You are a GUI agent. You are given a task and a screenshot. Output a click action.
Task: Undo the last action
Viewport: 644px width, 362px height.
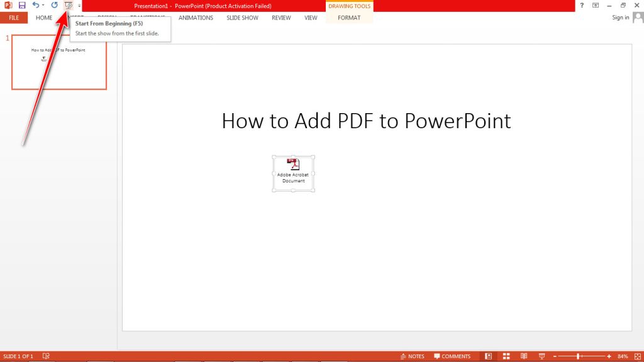[36, 5]
